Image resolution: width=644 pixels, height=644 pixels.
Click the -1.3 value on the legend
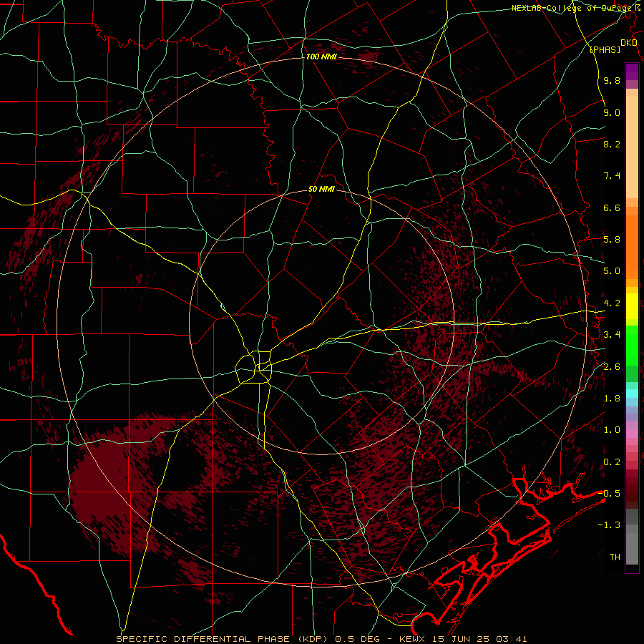[609, 525]
